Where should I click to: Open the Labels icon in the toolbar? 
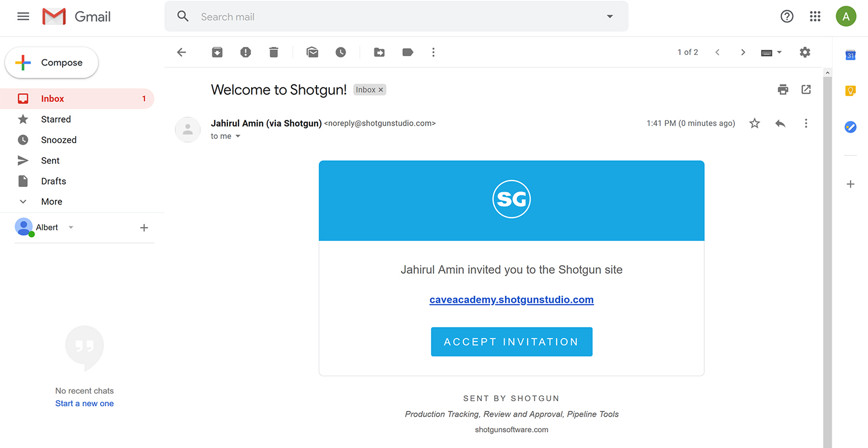(408, 52)
